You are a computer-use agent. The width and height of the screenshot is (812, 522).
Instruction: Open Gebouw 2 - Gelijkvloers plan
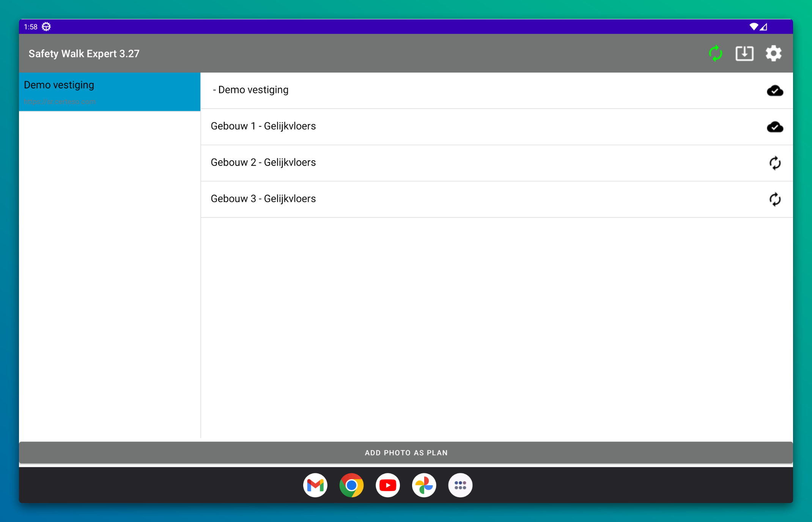pyautogui.click(x=263, y=162)
